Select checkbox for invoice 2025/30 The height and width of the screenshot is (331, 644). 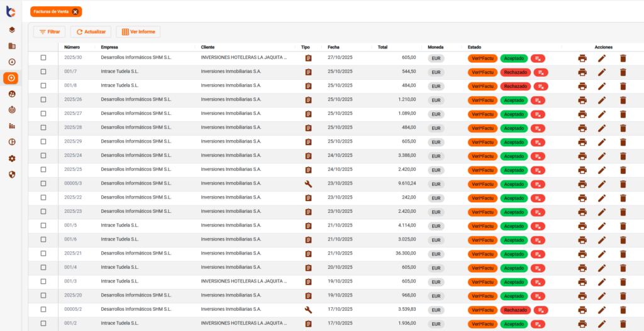tap(43, 58)
